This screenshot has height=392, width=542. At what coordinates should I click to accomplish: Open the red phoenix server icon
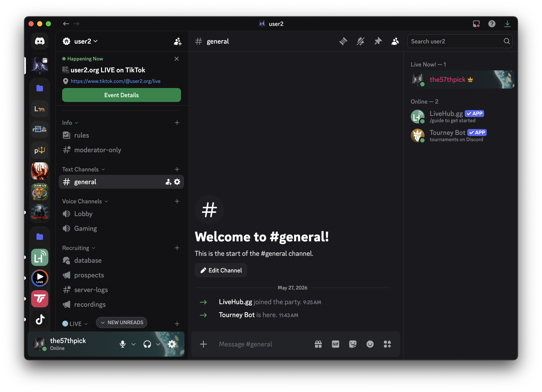pyautogui.click(x=40, y=171)
